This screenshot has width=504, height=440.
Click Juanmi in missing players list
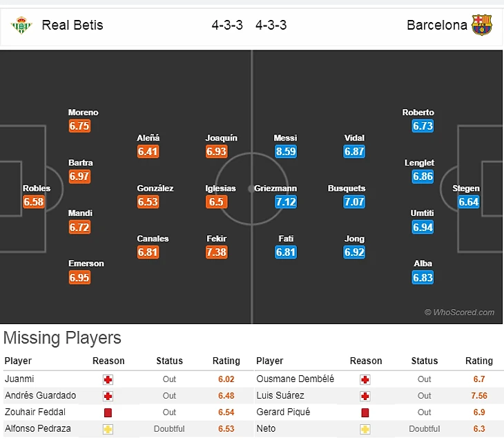pos(19,379)
